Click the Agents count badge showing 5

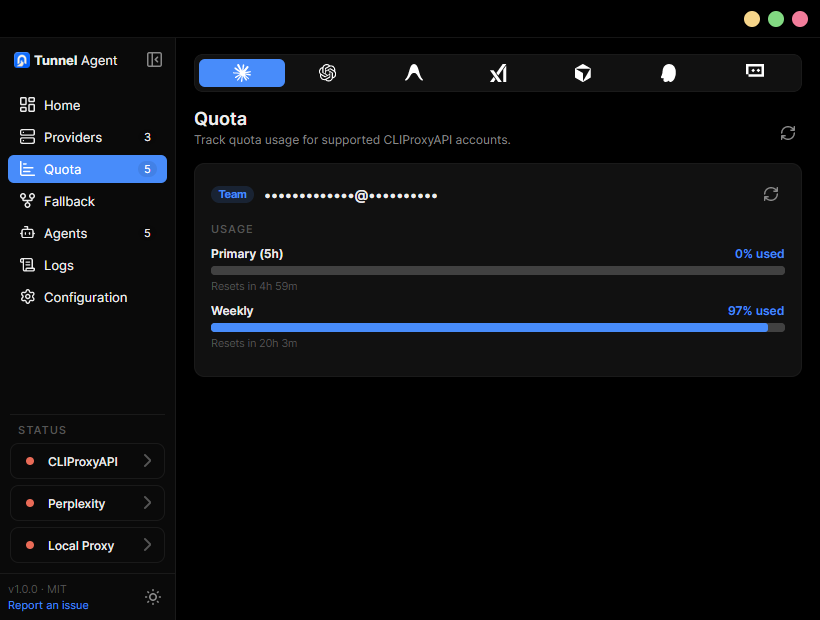[147, 233]
